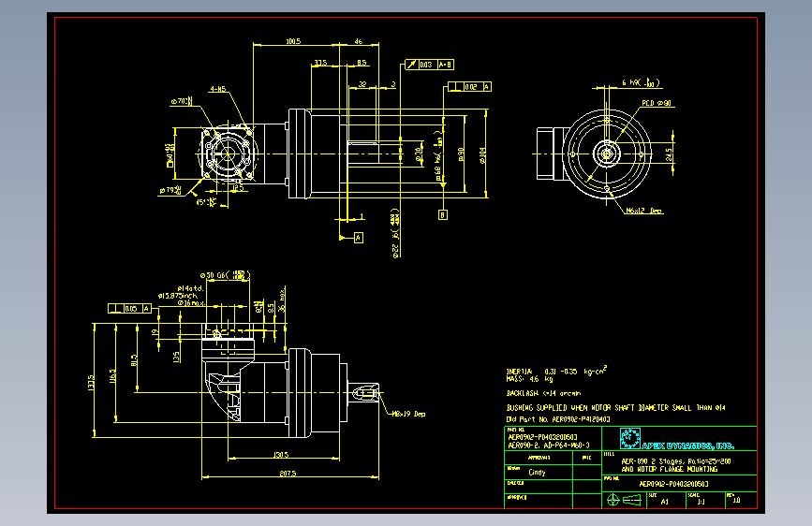Select the datum A box below the top view

click(x=359, y=238)
